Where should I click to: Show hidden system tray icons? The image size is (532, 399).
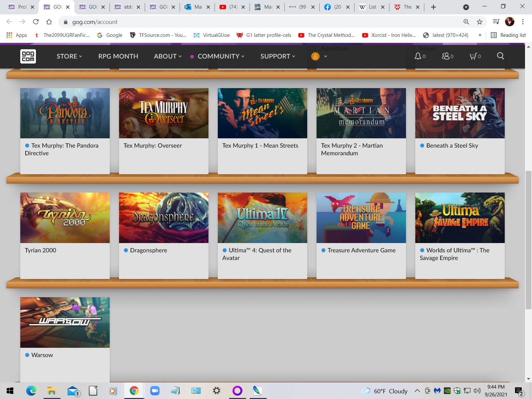(x=417, y=391)
